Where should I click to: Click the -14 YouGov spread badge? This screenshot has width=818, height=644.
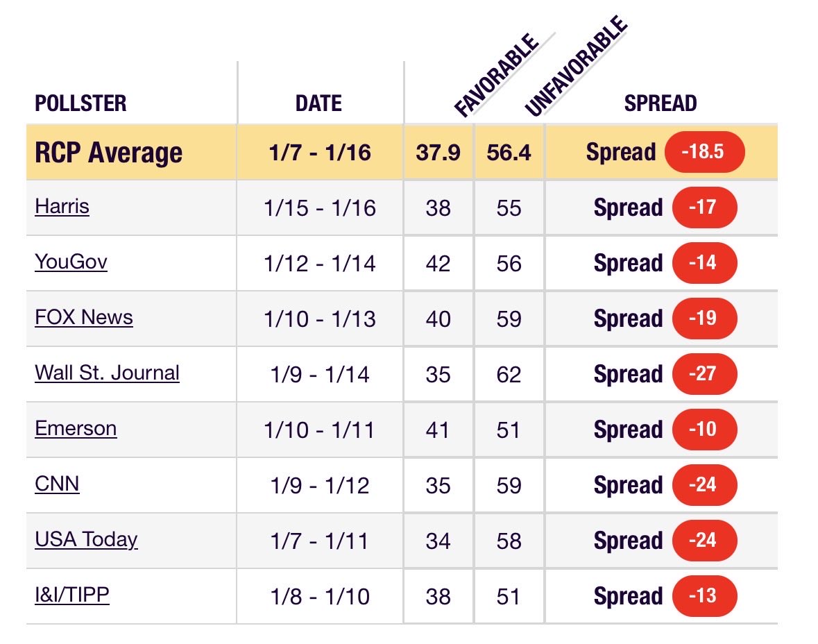pos(704,262)
